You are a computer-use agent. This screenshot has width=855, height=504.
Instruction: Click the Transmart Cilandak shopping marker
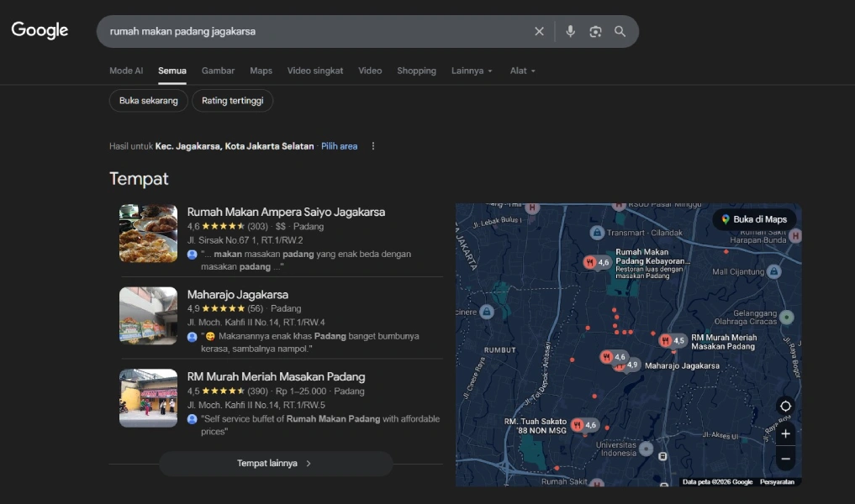[x=597, y=233]
